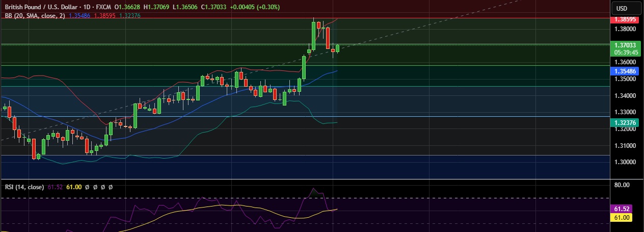Click the red BB upper value 1.38595 in legend
The height and width of the screenshot is (232, 644).
click(x=104, y=16)
